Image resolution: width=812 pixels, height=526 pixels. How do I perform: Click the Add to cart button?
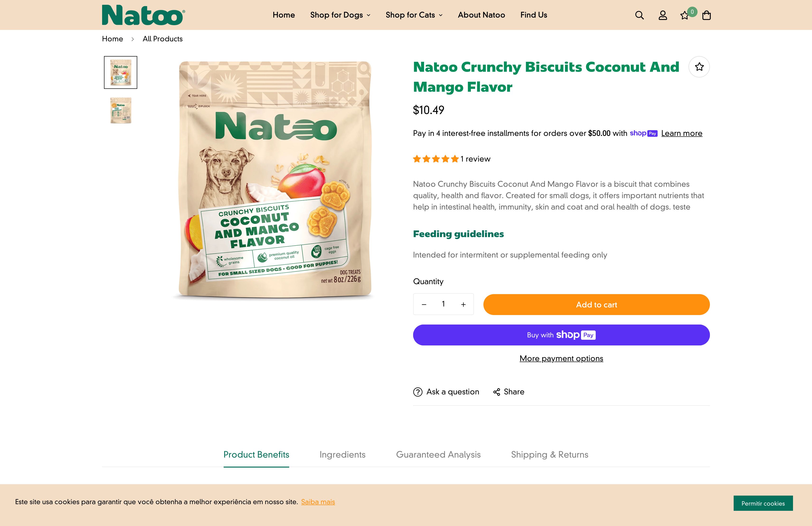click(596, 305)
